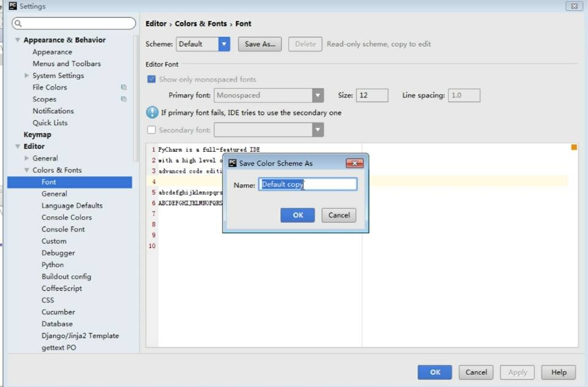Click Cancel at bottom of Settings
This screenshot has height=387, width=588.
pyautogui.click(x=477, y=372)
